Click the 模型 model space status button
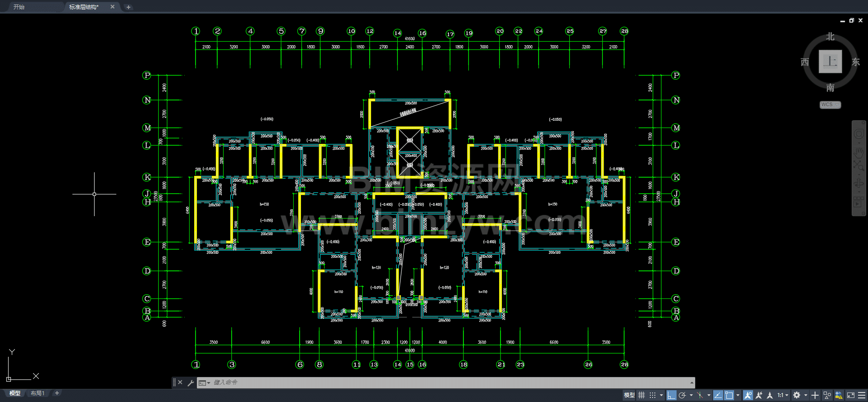This screenshot has width=868, height=402. coord(629,395)
